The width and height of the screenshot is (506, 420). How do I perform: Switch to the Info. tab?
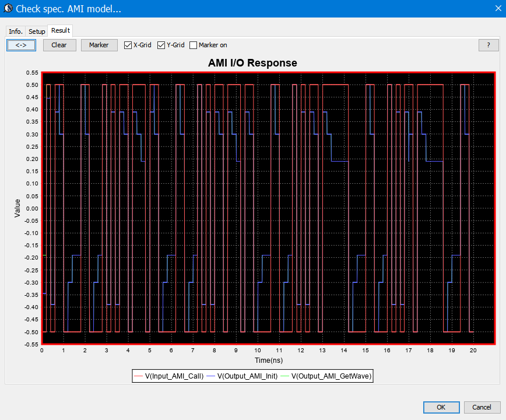tap(16, 31)
